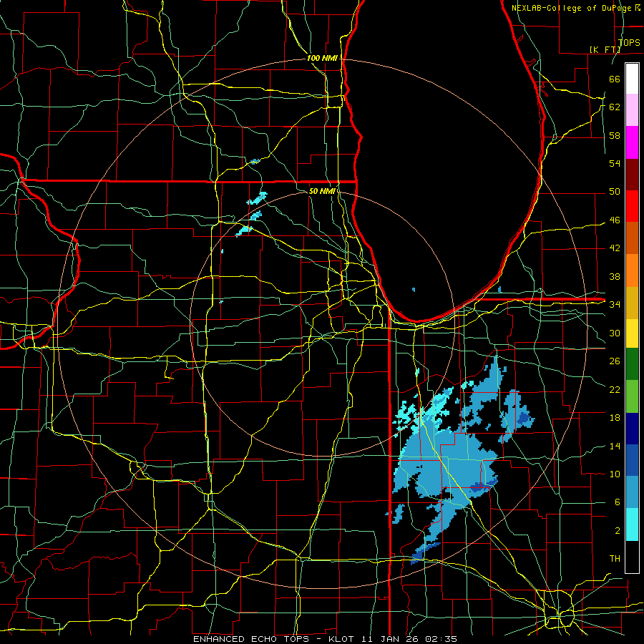Click the medium blue 18 kft swatch
This screenshot has width=644, height=644.
[632, 460]
